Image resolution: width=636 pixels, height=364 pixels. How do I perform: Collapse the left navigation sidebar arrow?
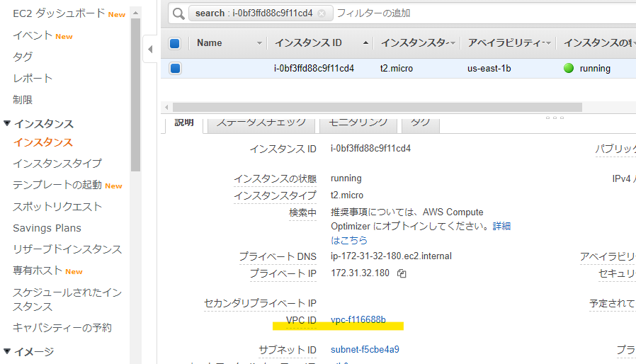point(150,49)
